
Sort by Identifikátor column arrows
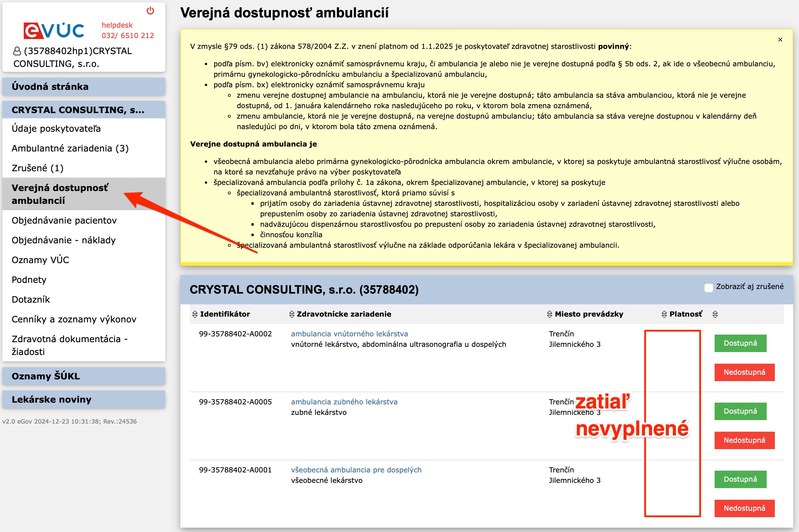tap(195, 314)
